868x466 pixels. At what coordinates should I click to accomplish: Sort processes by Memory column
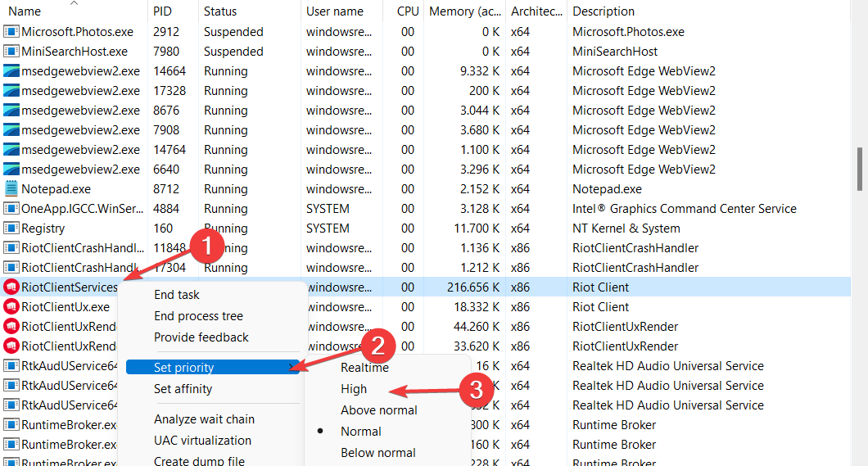click(463, 11)
